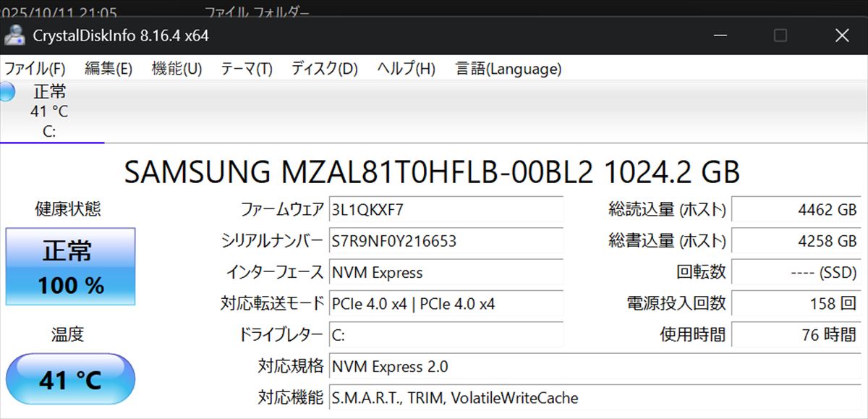Maximize the CrystalDiskInfo window
Viewport: 868px width, 419px height.
coord(780,35)
